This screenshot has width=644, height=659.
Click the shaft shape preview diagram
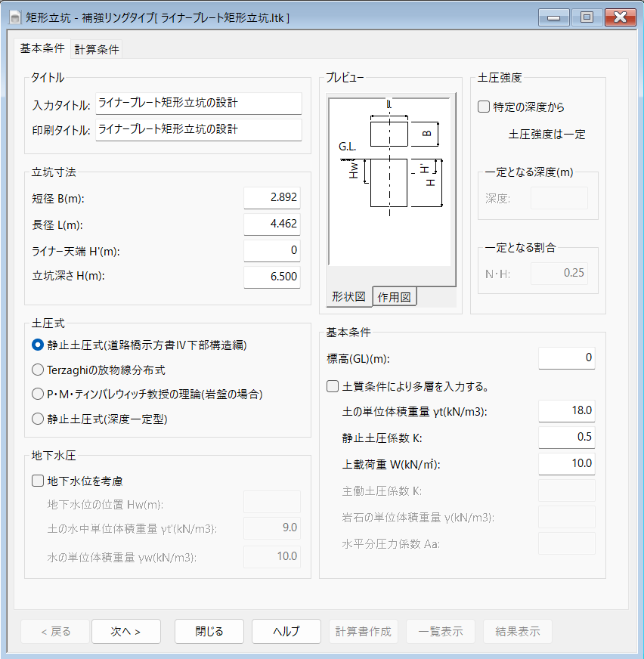click(390, 181)
